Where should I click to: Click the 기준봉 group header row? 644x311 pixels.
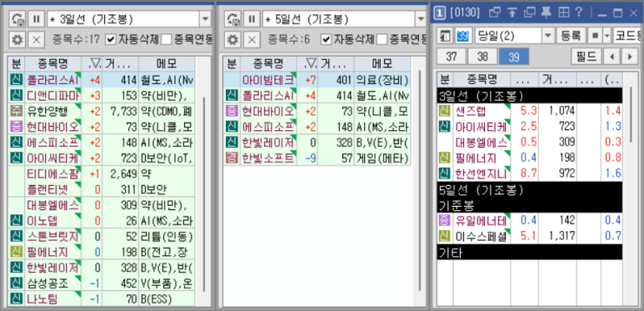530,205
